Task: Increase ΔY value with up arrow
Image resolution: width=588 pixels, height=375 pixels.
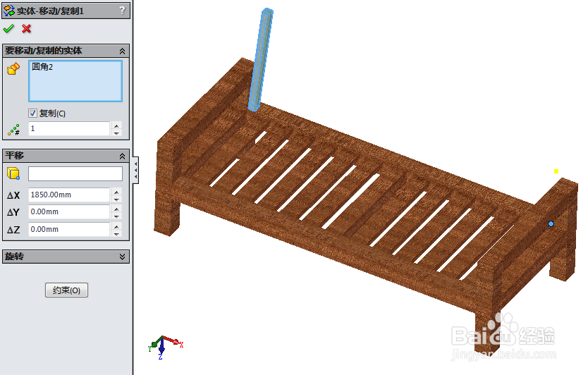Action: point(116,209)
